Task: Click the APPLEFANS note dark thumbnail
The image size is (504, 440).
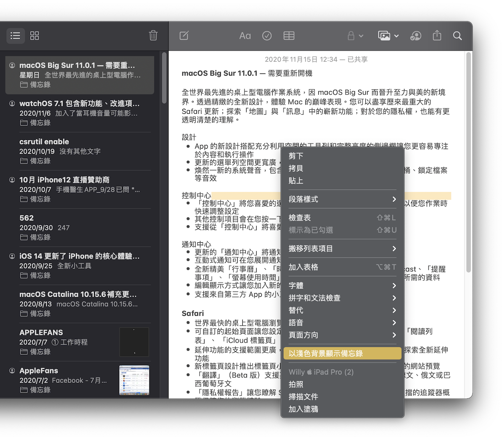Action: coord(134,342)
